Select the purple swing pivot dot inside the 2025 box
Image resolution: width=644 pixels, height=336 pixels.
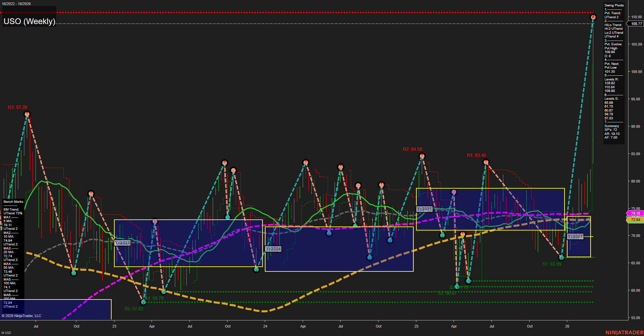click(454, 191)
